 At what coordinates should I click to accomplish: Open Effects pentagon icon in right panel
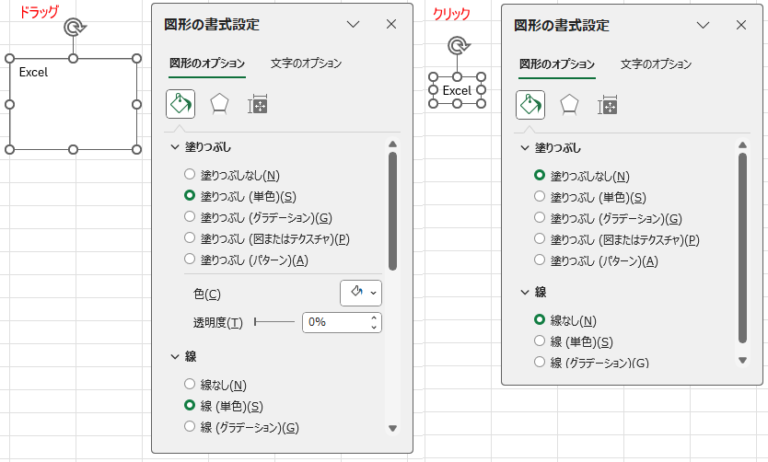569,104
